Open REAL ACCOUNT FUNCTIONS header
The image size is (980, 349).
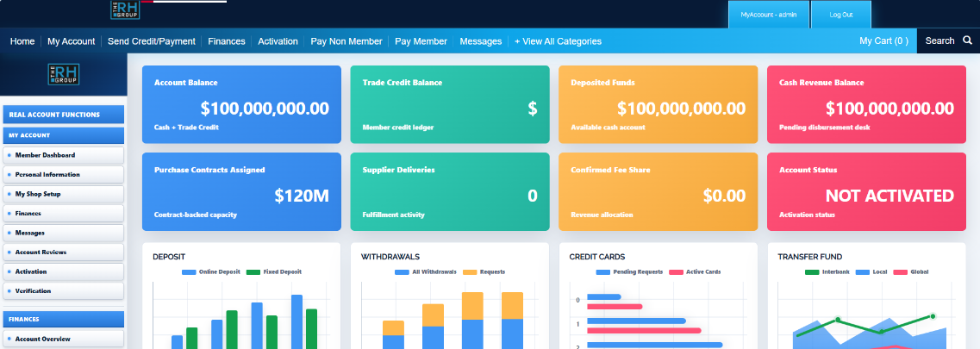coord(63,115)
